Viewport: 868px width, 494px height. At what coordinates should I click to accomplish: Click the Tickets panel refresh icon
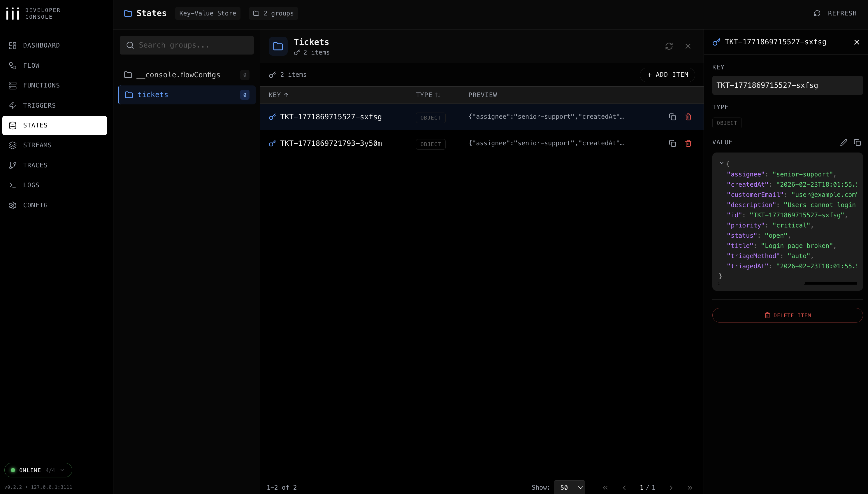click(669, 46)
